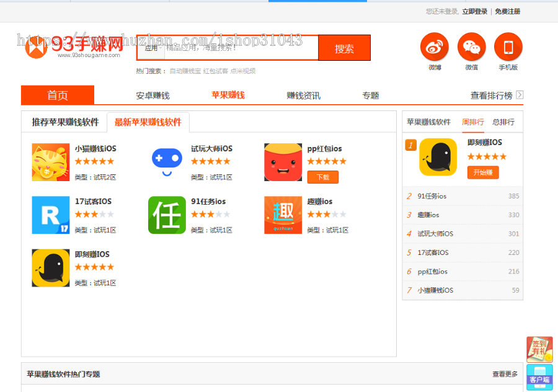Open the mobile version (手机版) icon
Screen dimensions: 558x392
pyautogui.click(x=508, y=47)
